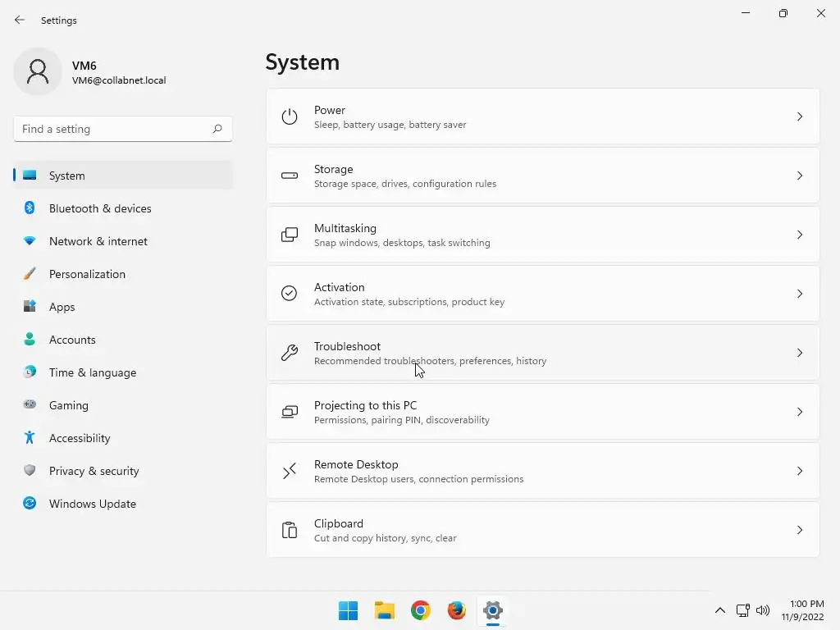Click the Settings gear on taskbar

pos(493,610)
